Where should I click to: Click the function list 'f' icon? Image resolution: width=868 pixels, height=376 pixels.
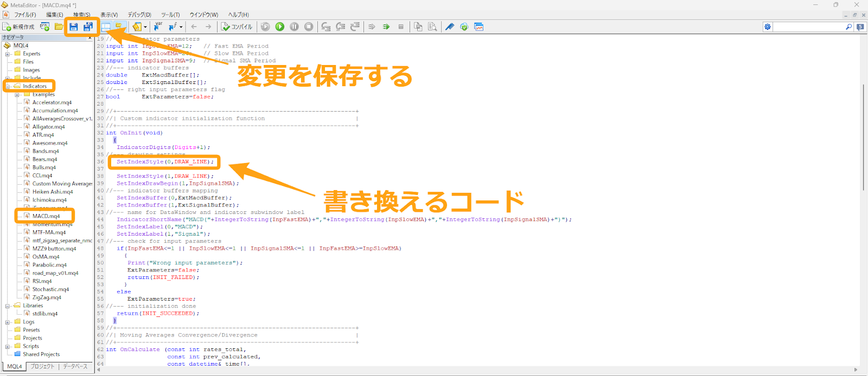click(x=173, y=27)
